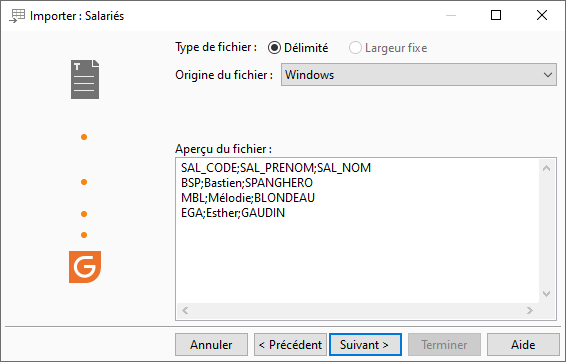Open the Origine du fichier dropdown
566x362 pixels.
419,75
